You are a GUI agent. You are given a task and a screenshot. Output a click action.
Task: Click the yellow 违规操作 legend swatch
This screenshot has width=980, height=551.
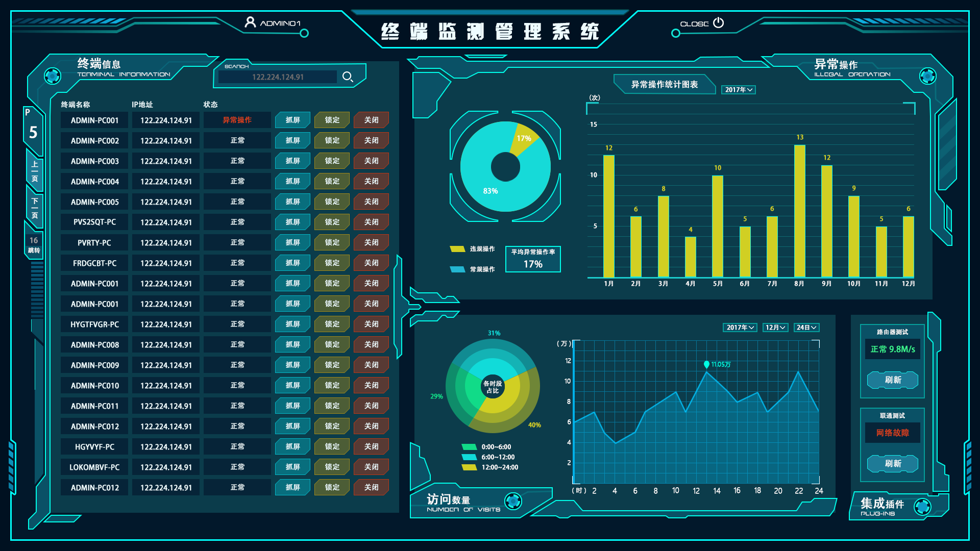pyautogui.click(x=457, y=249)
